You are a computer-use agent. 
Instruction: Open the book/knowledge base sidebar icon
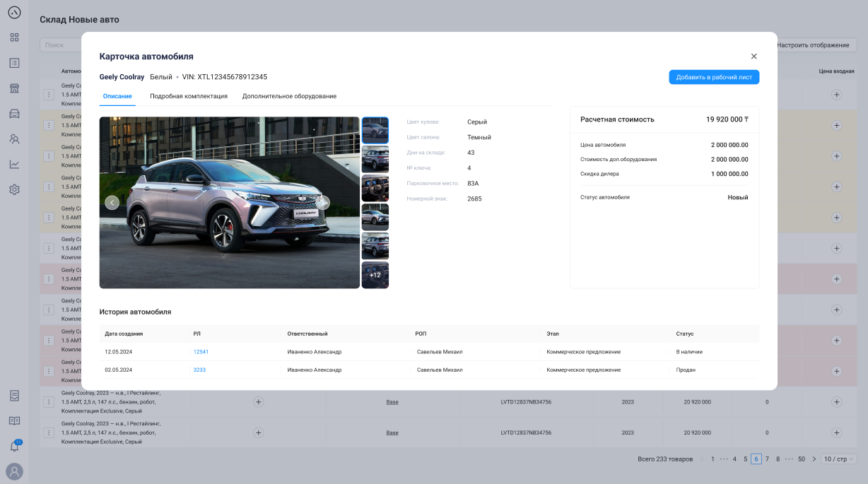tap(14, 420)
